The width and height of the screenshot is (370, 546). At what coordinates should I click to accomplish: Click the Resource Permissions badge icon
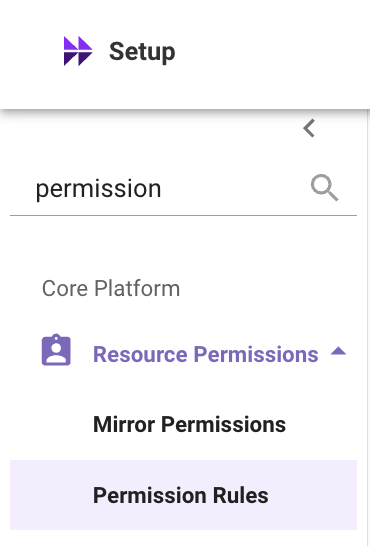56,350
